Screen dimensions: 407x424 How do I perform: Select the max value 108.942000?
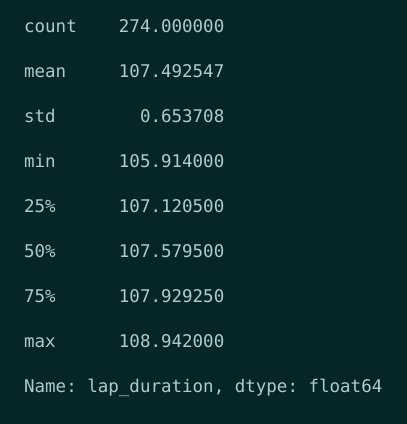pyautogui.click(x=171, y=341)
